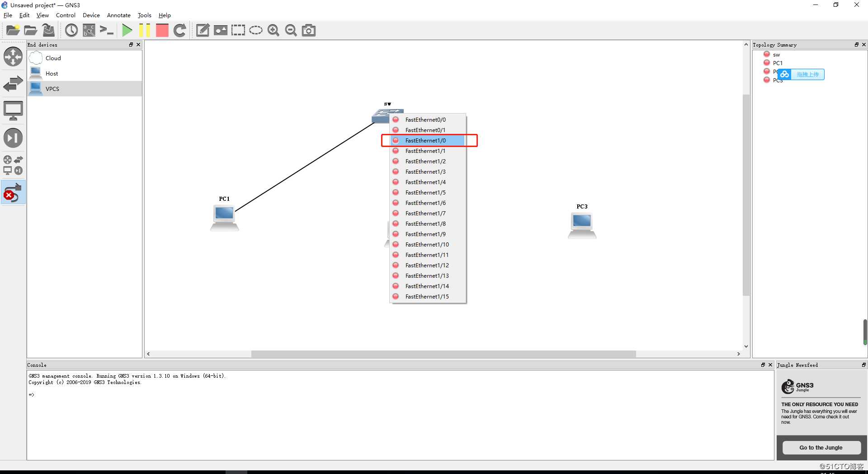
Task: Choose FastEthernet0/0 port
Action: click(428, 119)
